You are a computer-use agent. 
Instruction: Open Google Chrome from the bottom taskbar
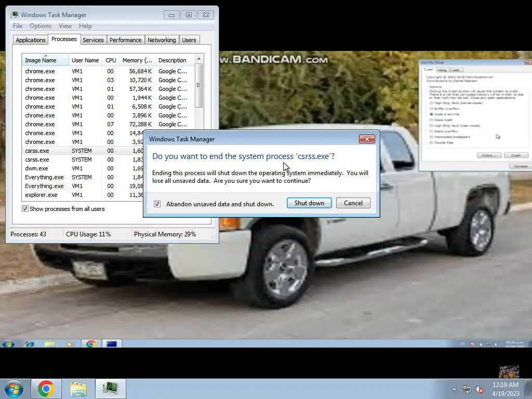coord(46,389)
